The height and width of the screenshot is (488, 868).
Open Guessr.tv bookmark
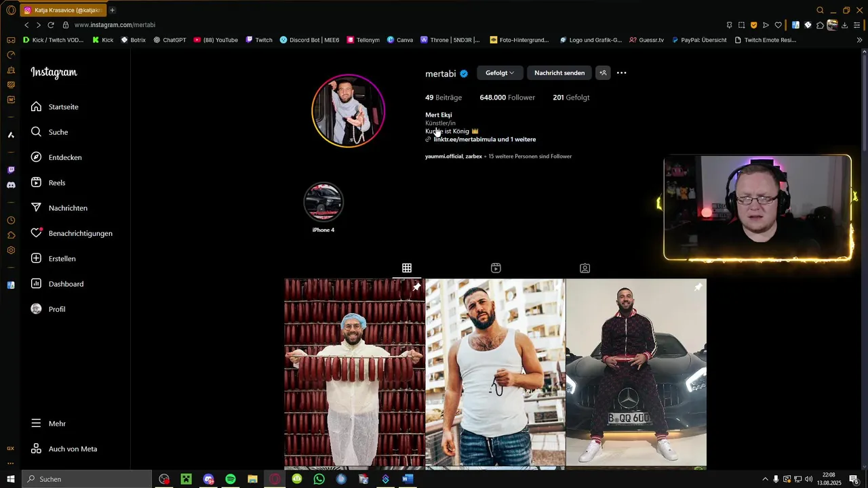point(647,40)
